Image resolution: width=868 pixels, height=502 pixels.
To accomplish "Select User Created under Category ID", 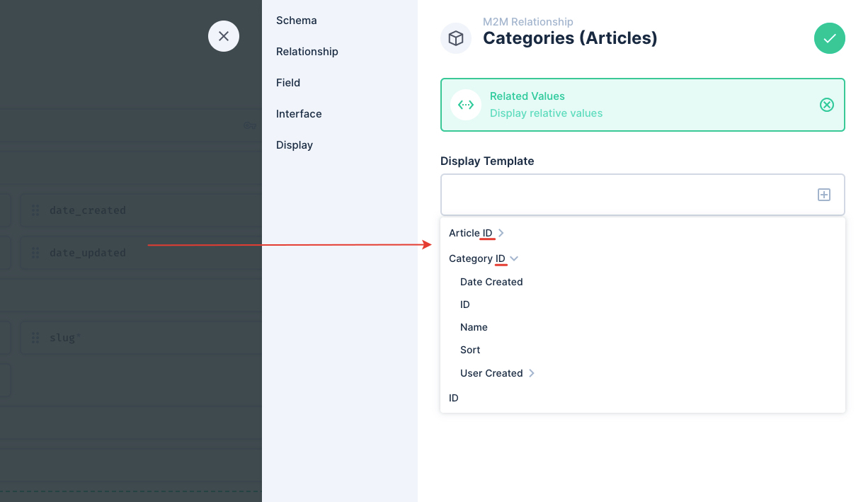I will [491, 373].
